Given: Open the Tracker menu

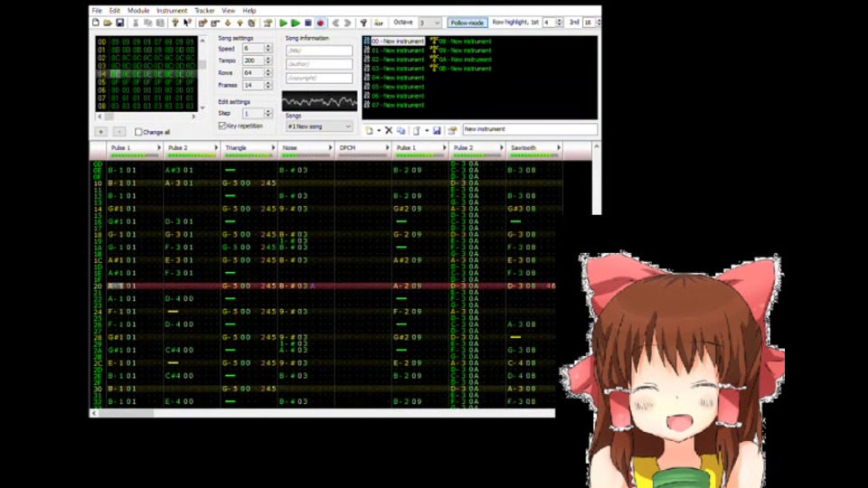Looking at the screenshot, I should [x=204, y=11].
